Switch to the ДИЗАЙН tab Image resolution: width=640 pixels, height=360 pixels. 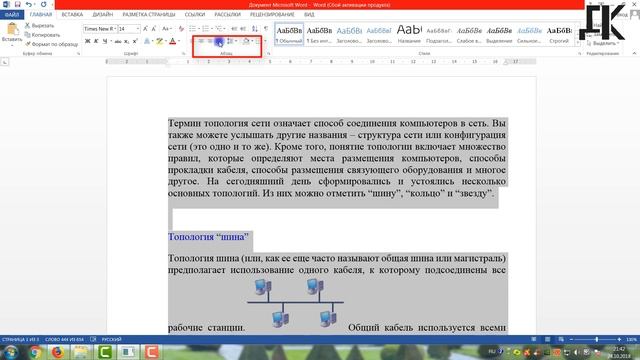point(102,15)
